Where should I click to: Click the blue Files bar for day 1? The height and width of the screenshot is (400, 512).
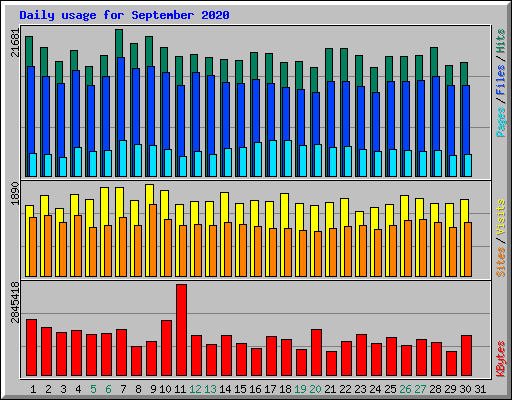(x=31, y=110)
